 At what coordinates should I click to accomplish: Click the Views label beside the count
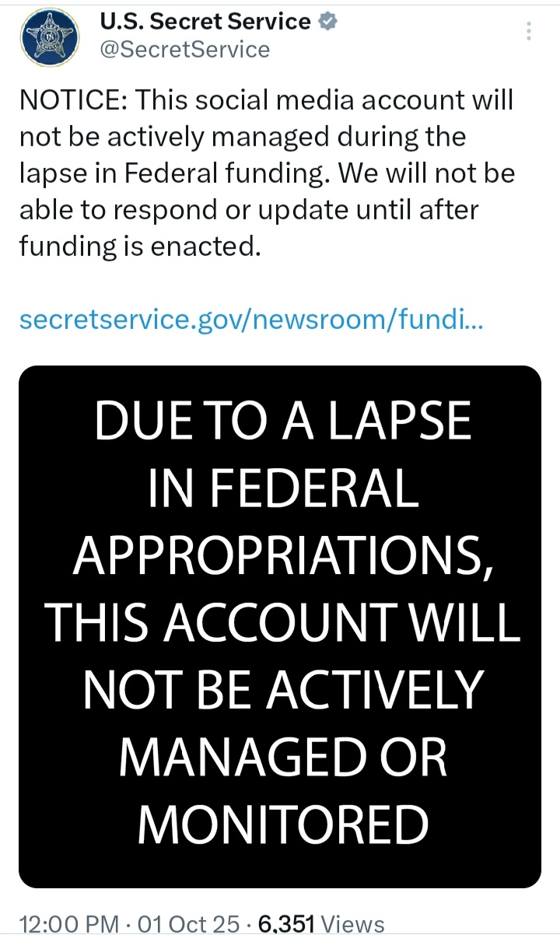pyautogui.click(x=353, y=925)
